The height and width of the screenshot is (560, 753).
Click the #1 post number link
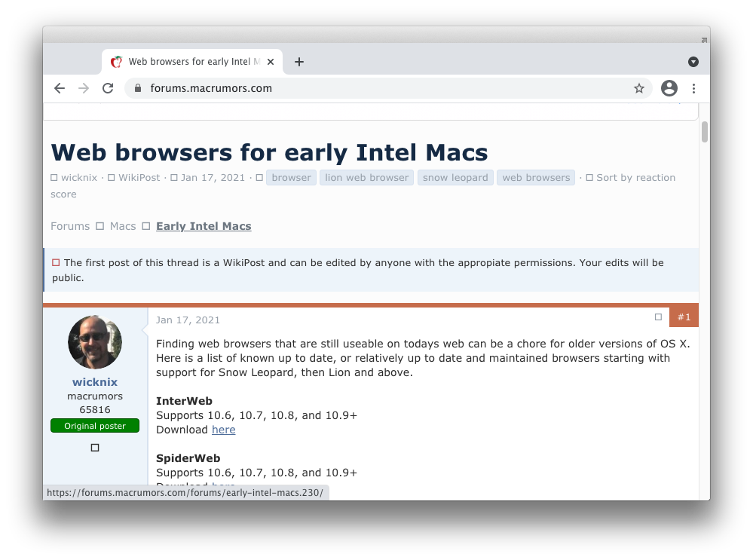point(684,317)
